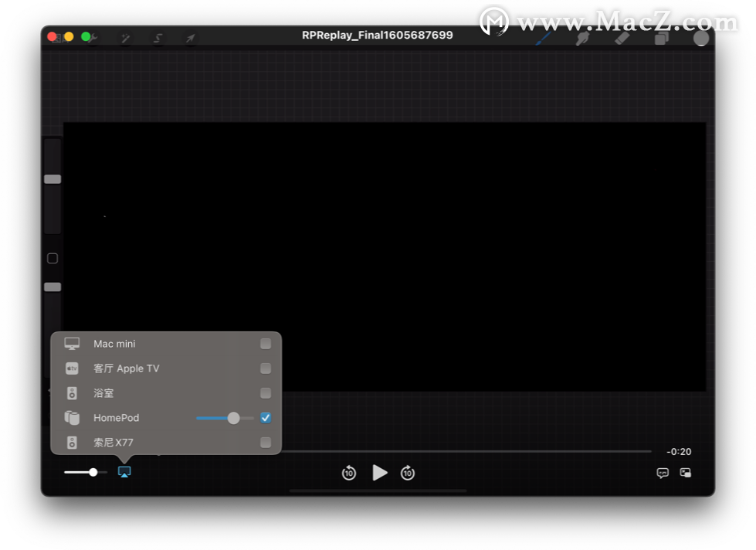This screenshot has width=756, height=550.
Task: Select the Apple TV device icon
Action: click(x=72, y=368)
